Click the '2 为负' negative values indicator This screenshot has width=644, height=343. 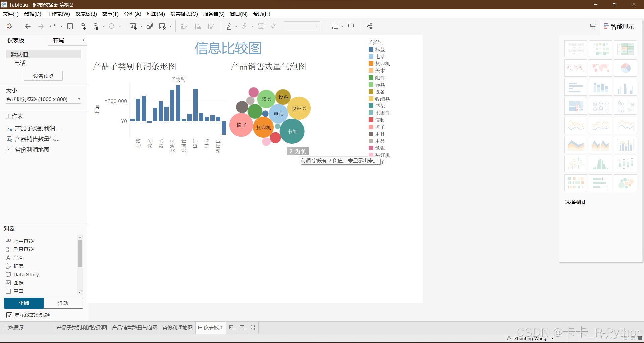(x=298, y=151)
